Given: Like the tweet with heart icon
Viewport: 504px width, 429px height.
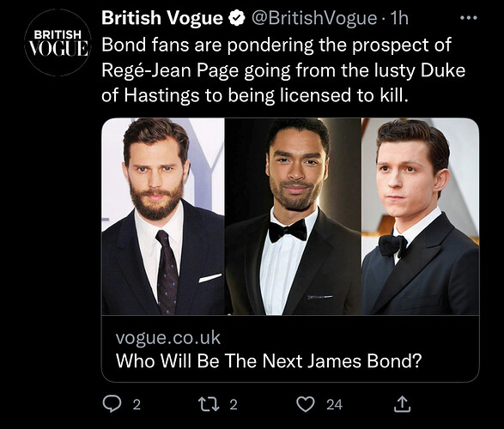Looking at the screenshot, I should click(x=306, y=404).
